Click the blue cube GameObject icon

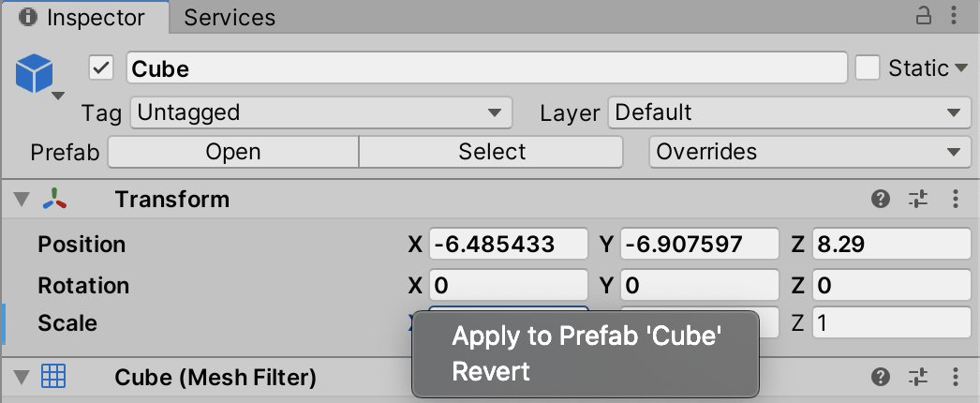click(37, 72)
